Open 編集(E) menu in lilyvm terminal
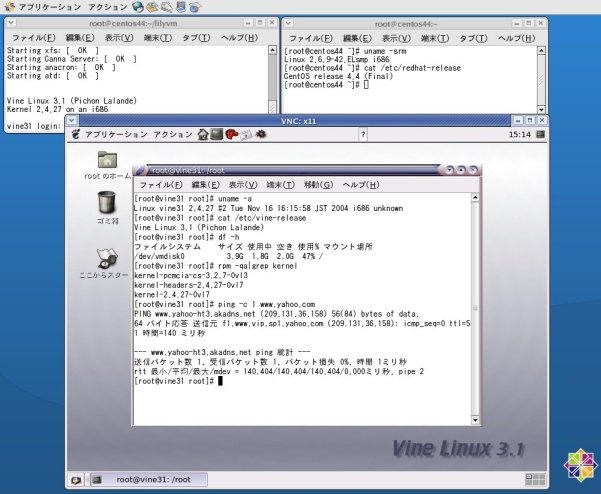Viewport: 601px width, 494px height. (80, 38)
